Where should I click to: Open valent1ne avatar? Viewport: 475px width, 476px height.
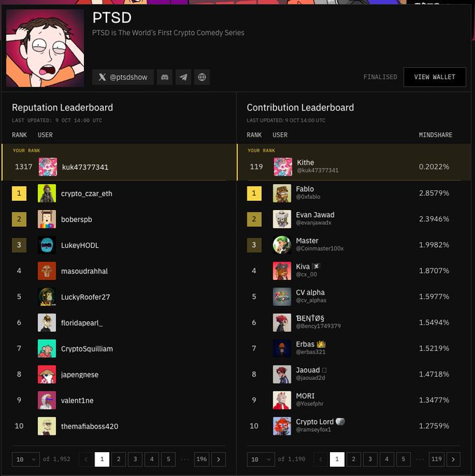point(47,400)
